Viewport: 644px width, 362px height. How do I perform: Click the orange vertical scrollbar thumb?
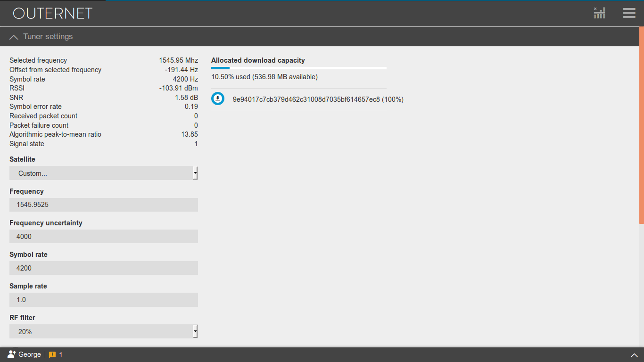click(642, 126)
